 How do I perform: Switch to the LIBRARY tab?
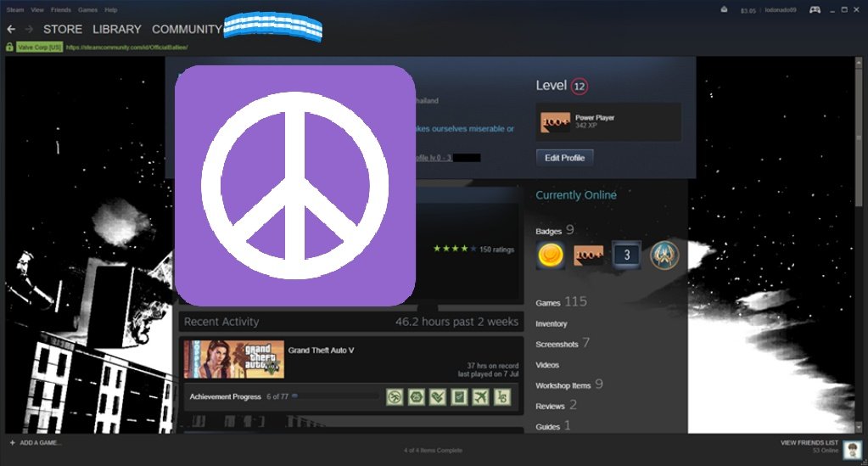coord(117,30)
